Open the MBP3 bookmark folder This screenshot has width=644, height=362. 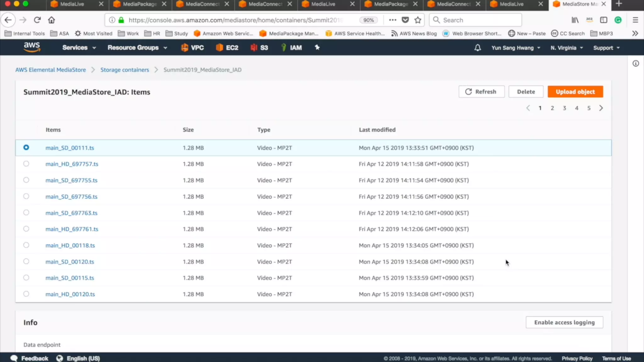[x=602, y=33]
